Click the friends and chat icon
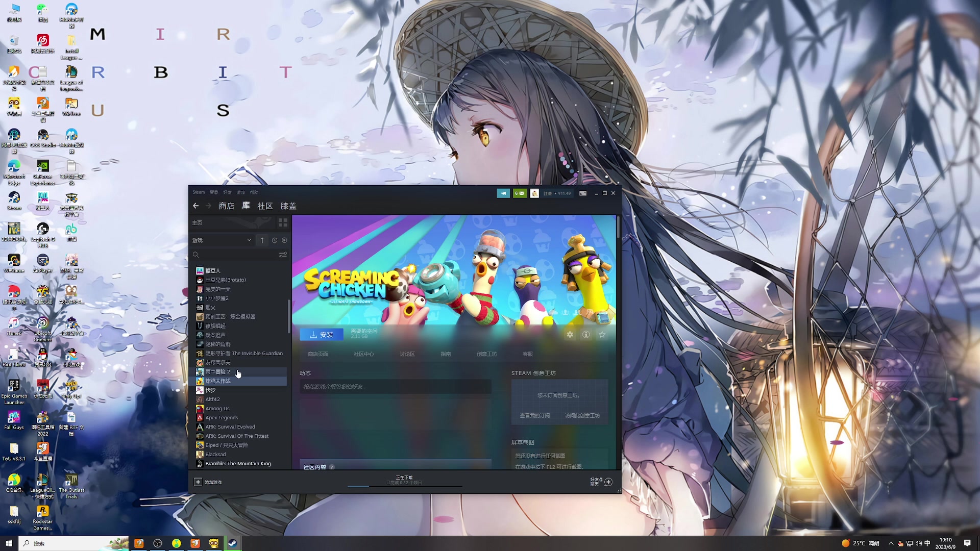 608,482
